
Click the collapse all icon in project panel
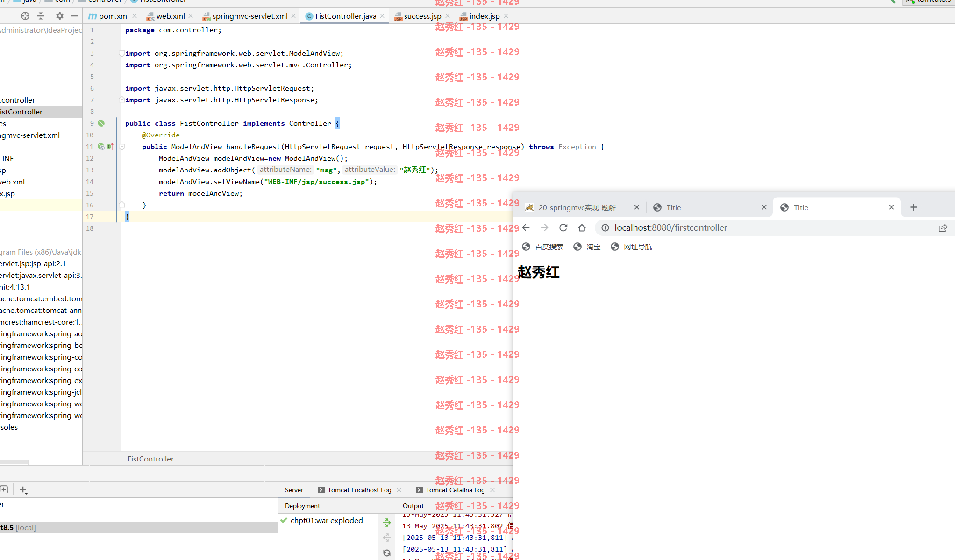coord(41,16)
